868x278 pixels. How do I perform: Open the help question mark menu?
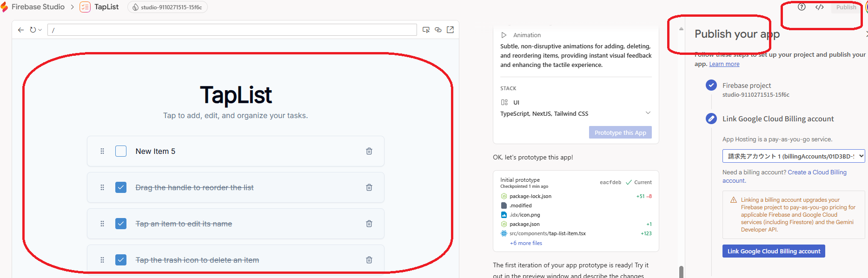click(x=802, y=7)
